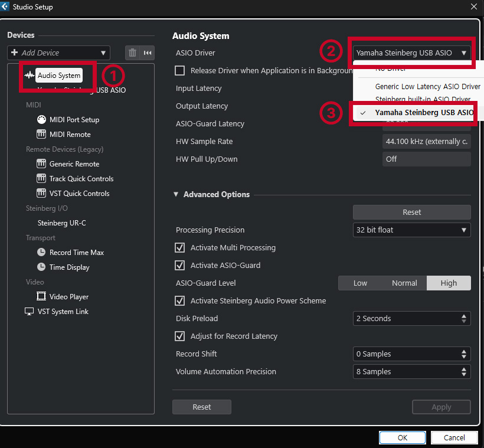Viewport: 484px width, 448px height.
Task: Adjust Volume Automation Precision stepper
Action: click(463, 371)
